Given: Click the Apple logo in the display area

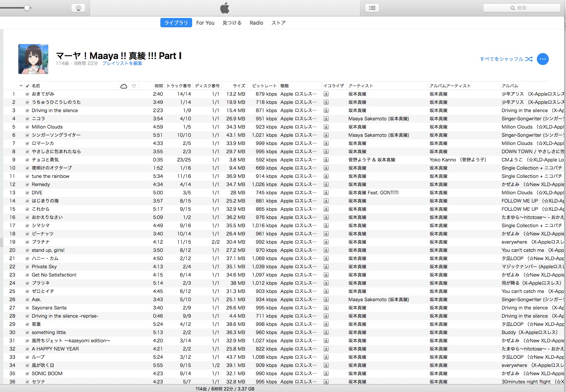Looking at the screenshot, I should 225,8.
